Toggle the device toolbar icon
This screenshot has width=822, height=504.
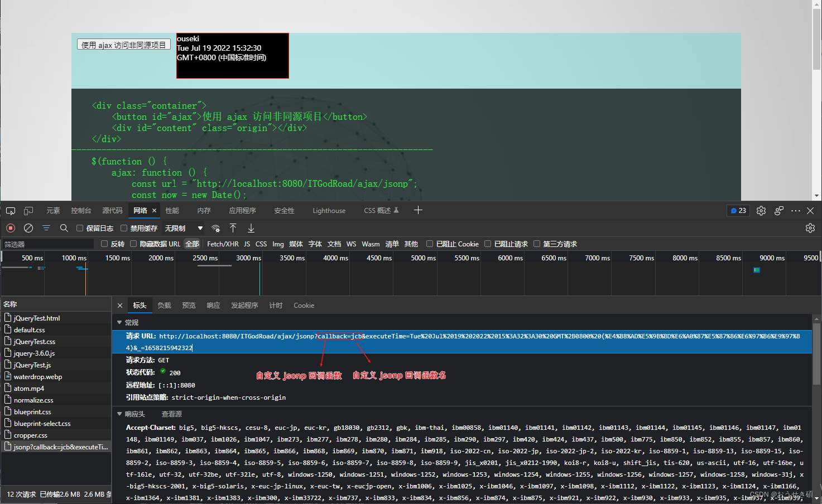[28, 211]
